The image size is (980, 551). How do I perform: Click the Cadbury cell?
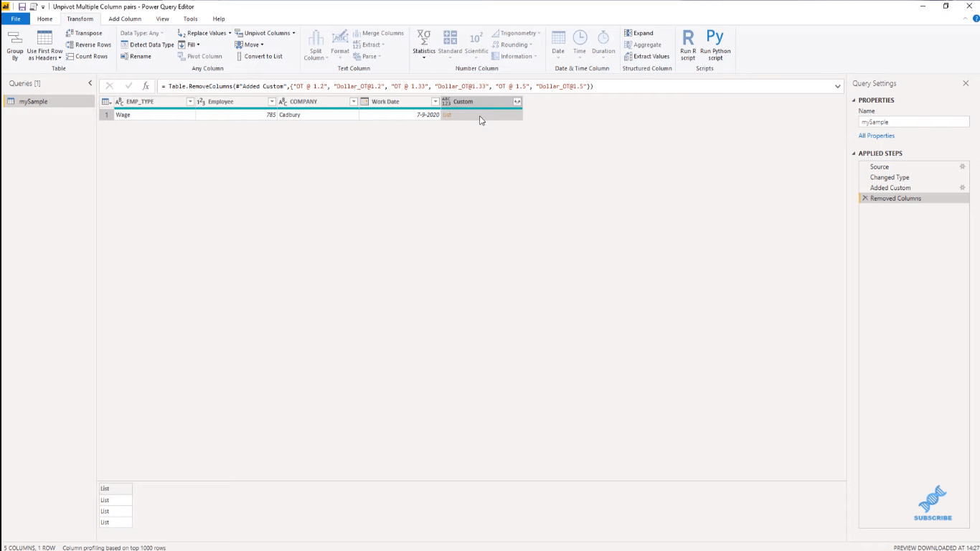[x=318, y=115]
